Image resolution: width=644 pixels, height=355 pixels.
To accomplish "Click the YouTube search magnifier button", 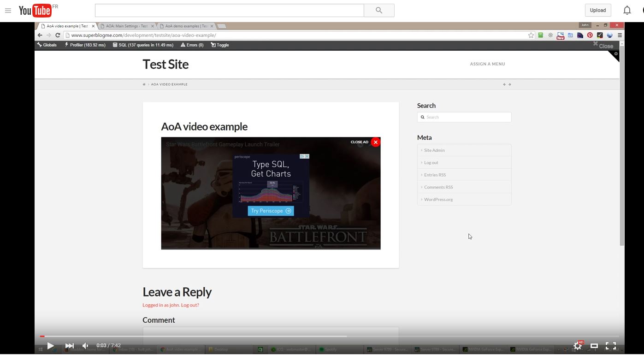I will [379, 10].
